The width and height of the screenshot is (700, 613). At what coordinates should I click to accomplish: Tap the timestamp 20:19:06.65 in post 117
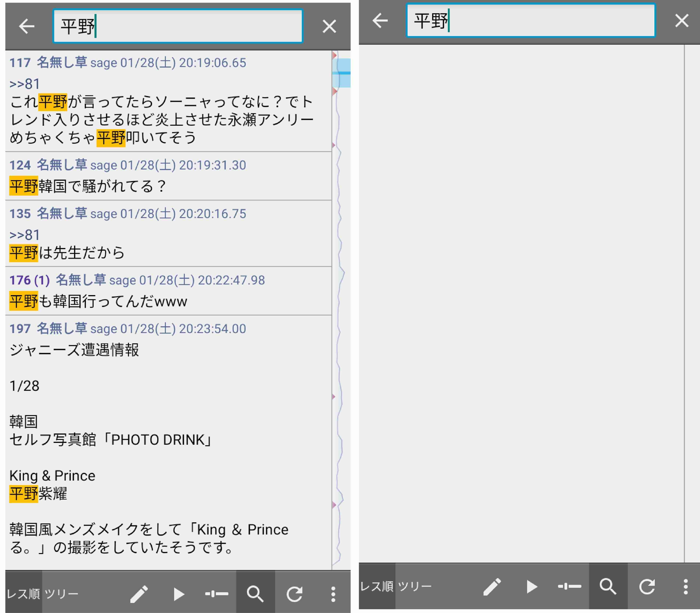click(x=212, y=63)
